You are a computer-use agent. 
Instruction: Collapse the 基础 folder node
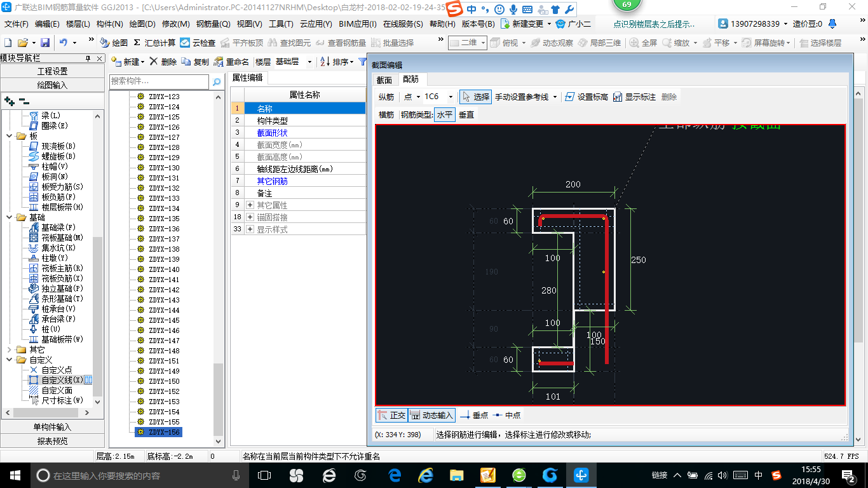(9, 217)
